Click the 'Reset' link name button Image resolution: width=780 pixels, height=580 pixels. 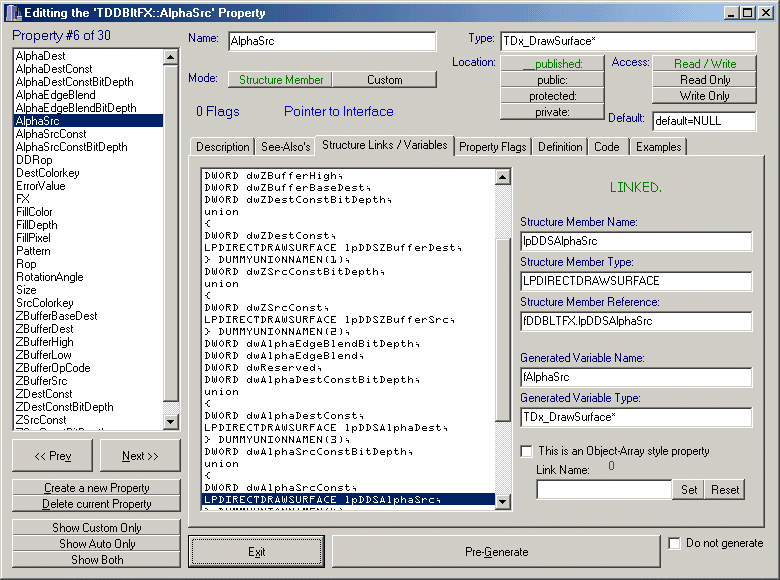tap(725, 489)
